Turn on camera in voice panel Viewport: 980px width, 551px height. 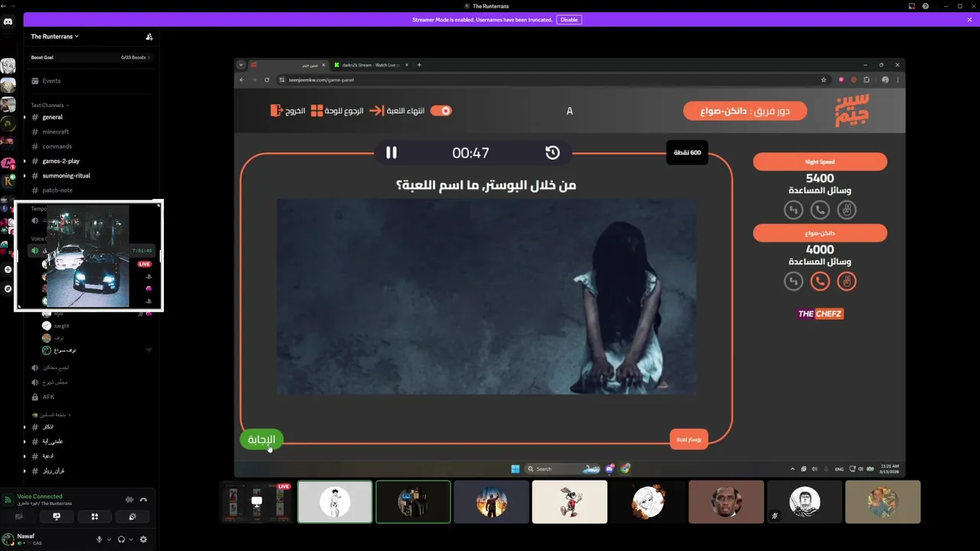(19, 517)
